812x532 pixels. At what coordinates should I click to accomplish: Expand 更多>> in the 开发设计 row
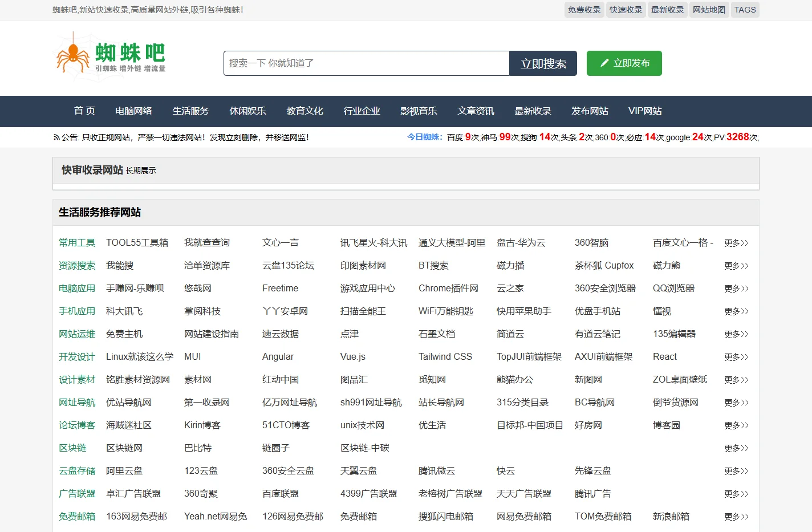click(736, 357)
